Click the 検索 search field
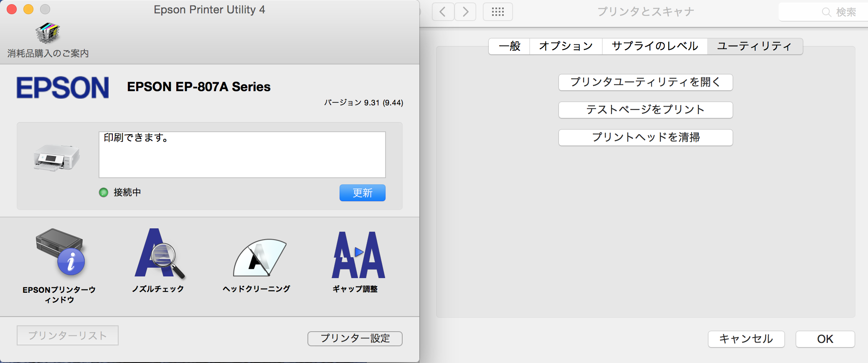This screenshot has width=868, height=363. pyautogui.click(x=823, y=12)
